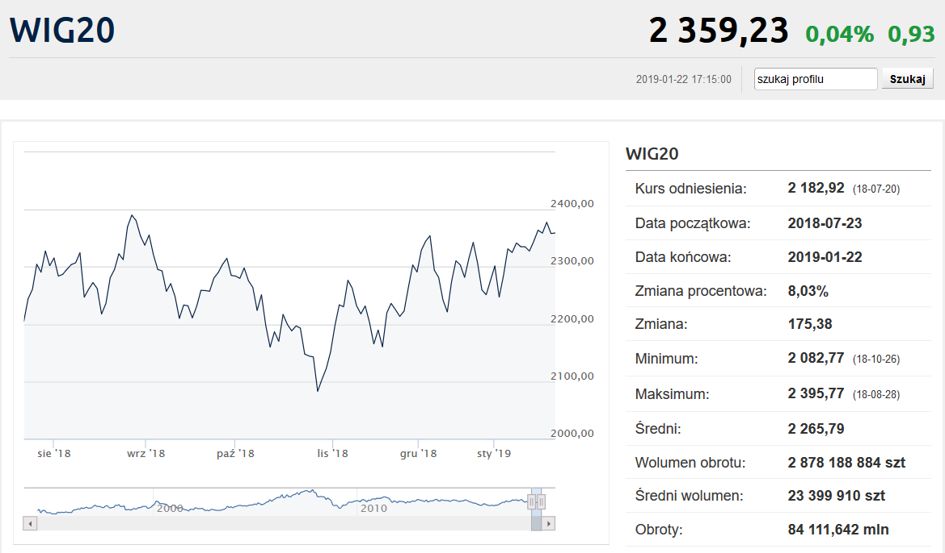The image size is (945, 553).
Task: Click the navigator scrollbar right arrow
Action: (549, 523)
